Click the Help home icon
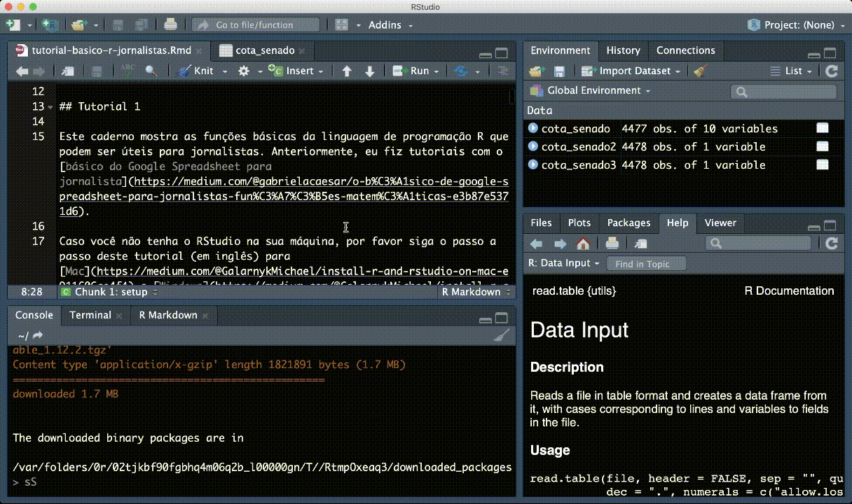The image size is (852, 504). pyautogui.click(x=582, y=244)
